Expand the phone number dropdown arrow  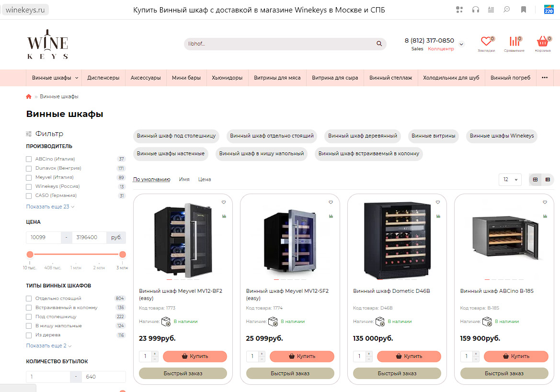pyautogui.click(x=461, y=44)
